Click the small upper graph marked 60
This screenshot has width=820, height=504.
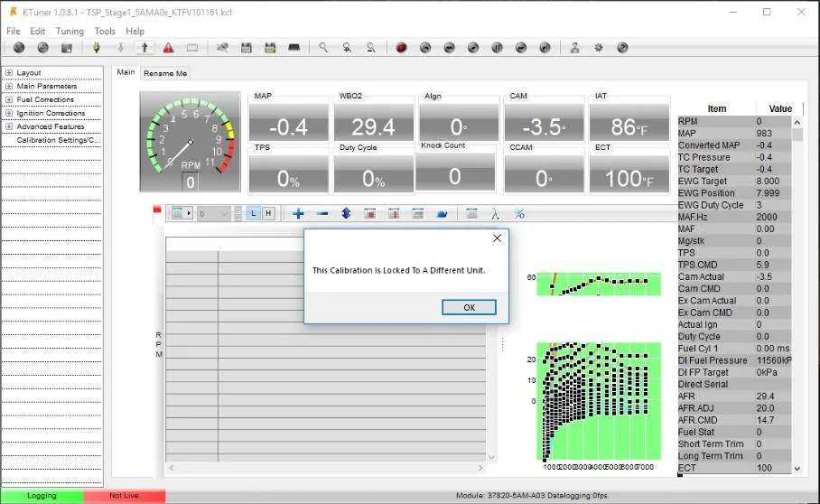click(598, 284)
